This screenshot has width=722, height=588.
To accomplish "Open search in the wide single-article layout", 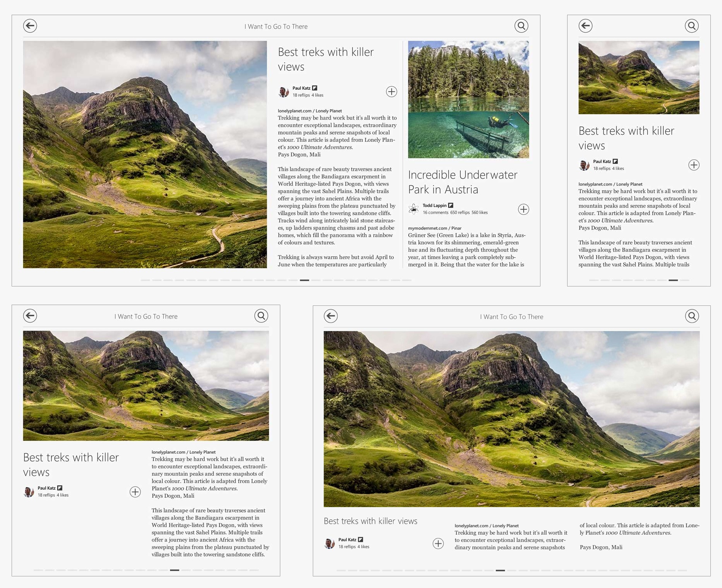I will tap(692, 316).
